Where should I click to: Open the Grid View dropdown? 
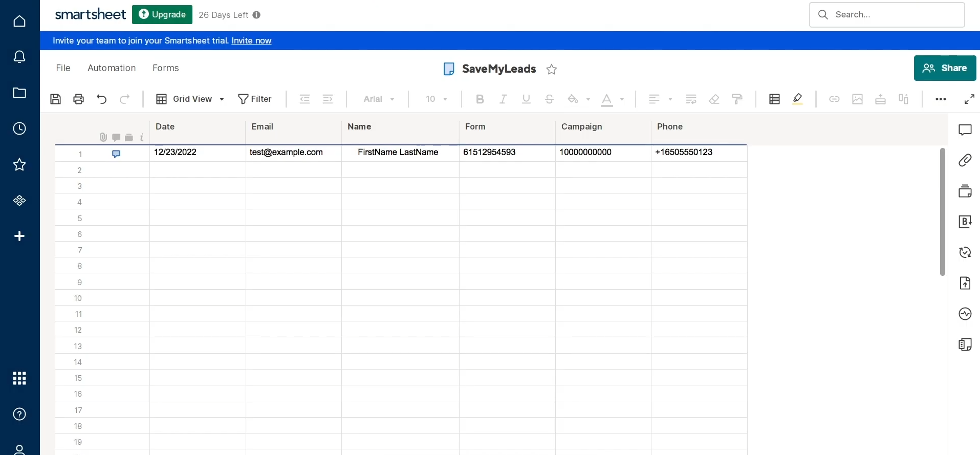[190, 99]
